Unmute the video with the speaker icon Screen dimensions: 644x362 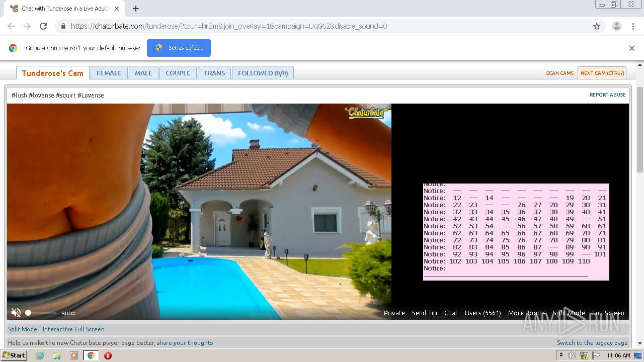(16, 313)
